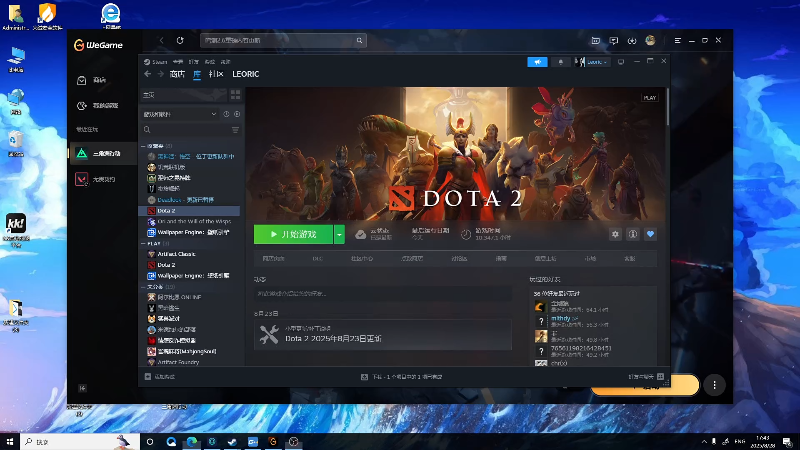Viewport: 800px width, 450px height.
Task: Open the games and software filter dropdown
Action: (x=180, y=114)
